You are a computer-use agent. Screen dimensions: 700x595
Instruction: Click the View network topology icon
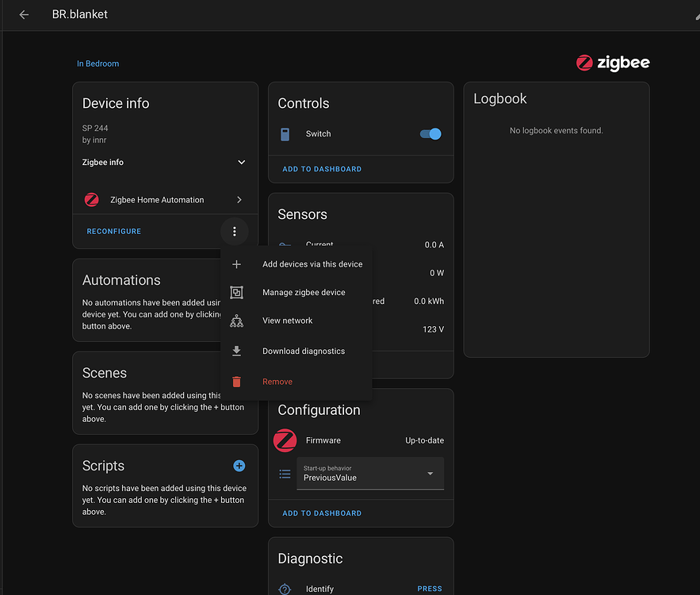pyautogui.click(x=236, y=321)
